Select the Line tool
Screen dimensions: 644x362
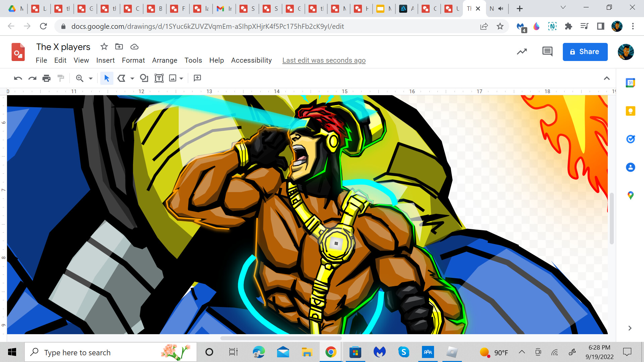[121, 78]
